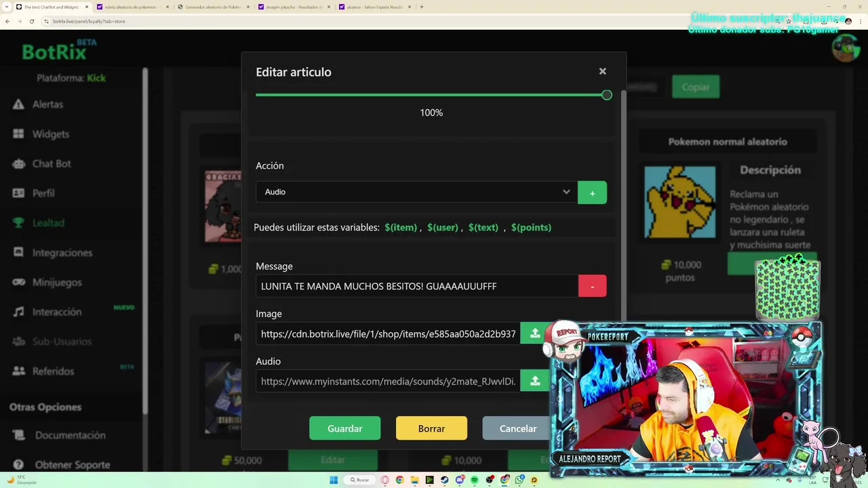This screenshot has height=488, width=868.
Task: Upload an audio file with upload icon
Action: point(535,381)
